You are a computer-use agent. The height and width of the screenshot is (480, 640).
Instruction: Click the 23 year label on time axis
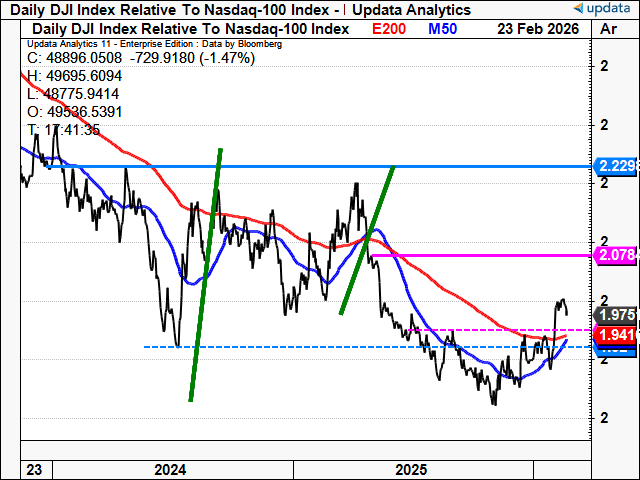[x=32, y=469]
